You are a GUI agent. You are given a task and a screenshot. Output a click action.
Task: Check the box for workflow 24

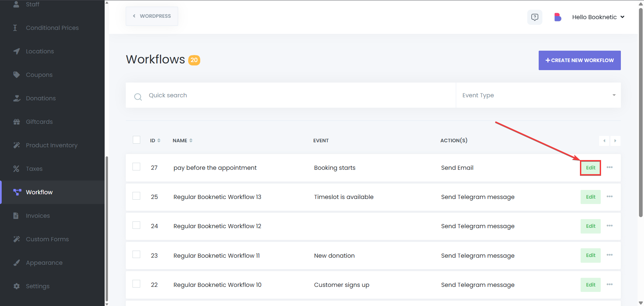click(x=136, y=225)
